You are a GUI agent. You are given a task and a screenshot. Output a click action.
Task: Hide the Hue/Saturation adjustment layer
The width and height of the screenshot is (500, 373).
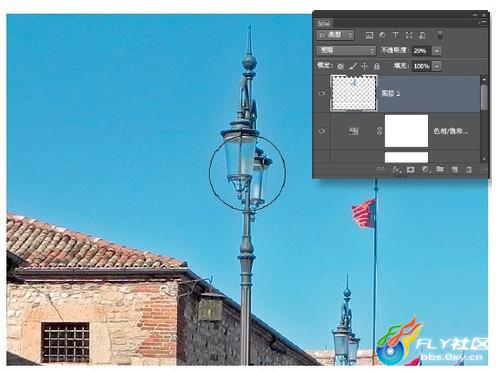pos(322,131)
